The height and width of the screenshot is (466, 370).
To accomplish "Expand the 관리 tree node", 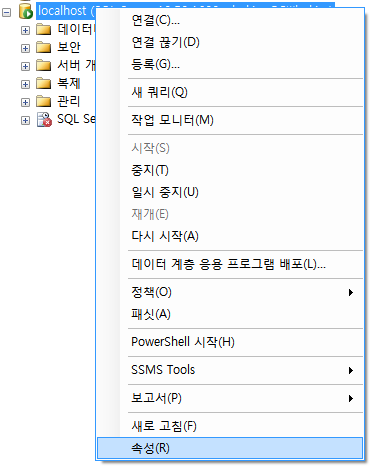I will [x=25, y=103].
